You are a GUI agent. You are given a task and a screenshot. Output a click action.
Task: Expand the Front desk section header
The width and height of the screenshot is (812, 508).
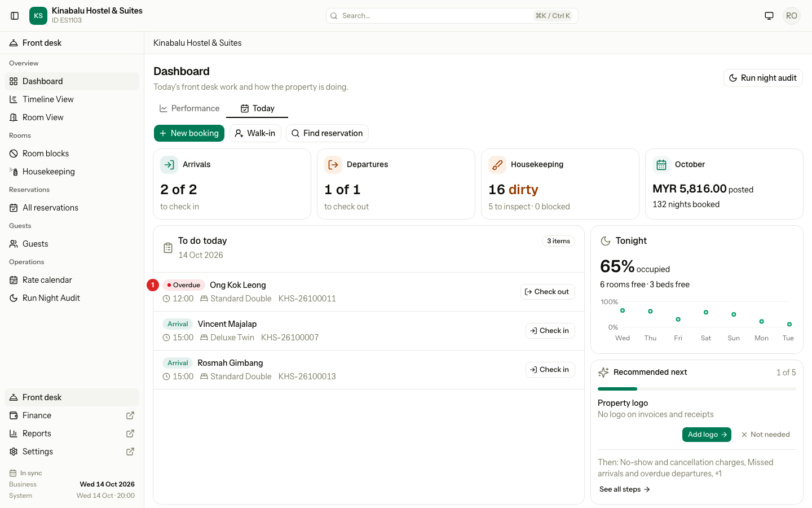72,43
